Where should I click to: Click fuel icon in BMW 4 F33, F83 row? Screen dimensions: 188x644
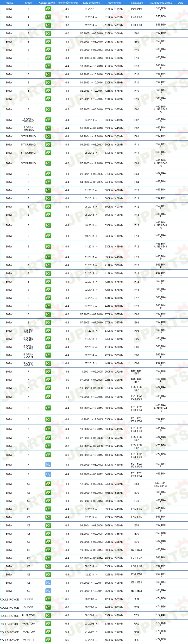click(x=48, y=25)
